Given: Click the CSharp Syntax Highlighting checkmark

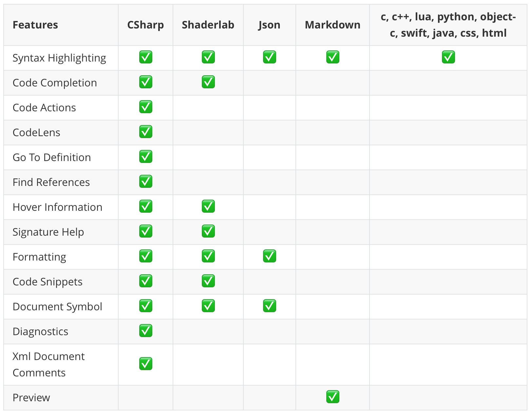Looking at the screenshot, I should [x=145, y=57].
